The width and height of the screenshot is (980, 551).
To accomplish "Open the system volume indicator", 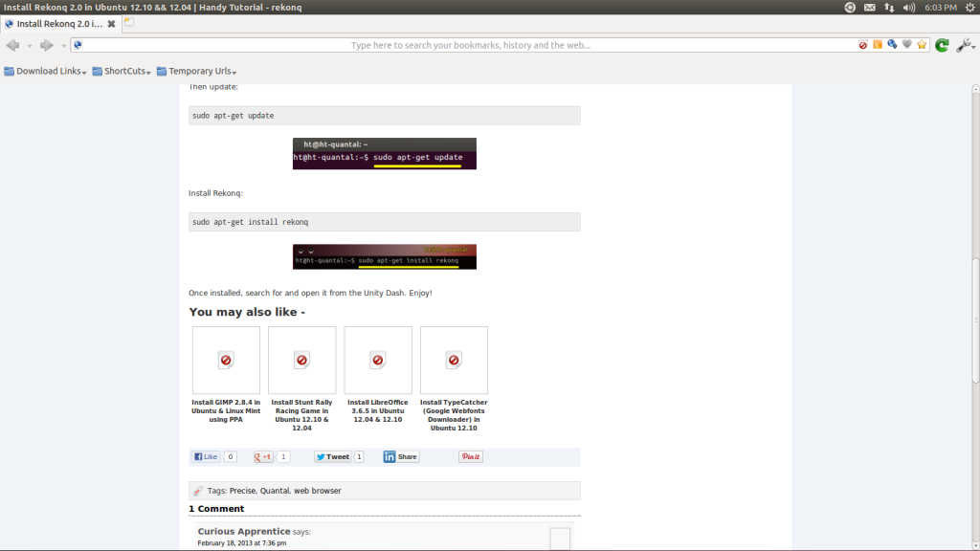I will tap(911, 7).
